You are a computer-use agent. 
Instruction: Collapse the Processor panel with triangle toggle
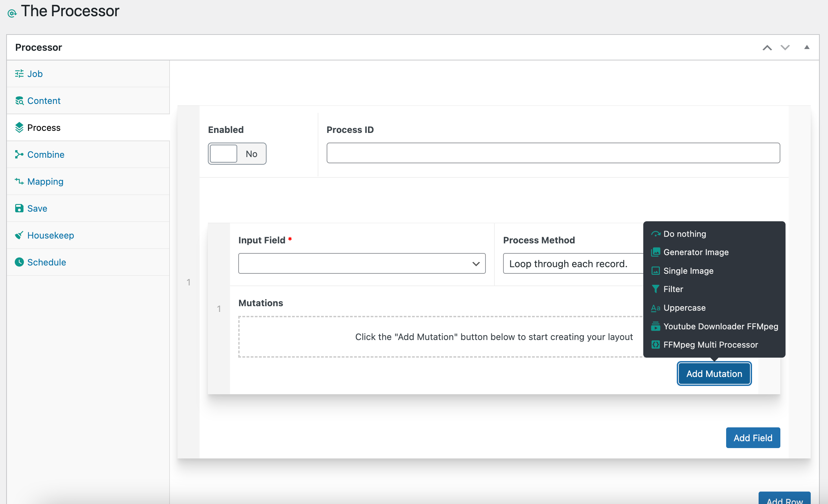point(807,47)
